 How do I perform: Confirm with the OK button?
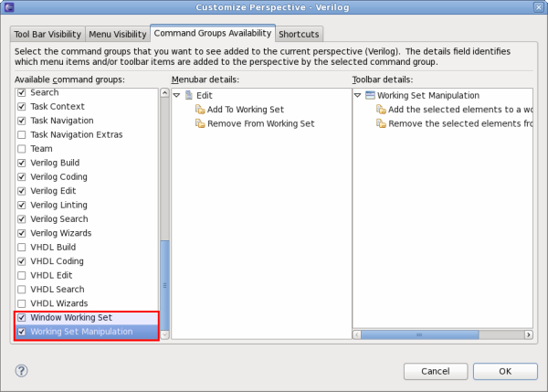[505, 371]
